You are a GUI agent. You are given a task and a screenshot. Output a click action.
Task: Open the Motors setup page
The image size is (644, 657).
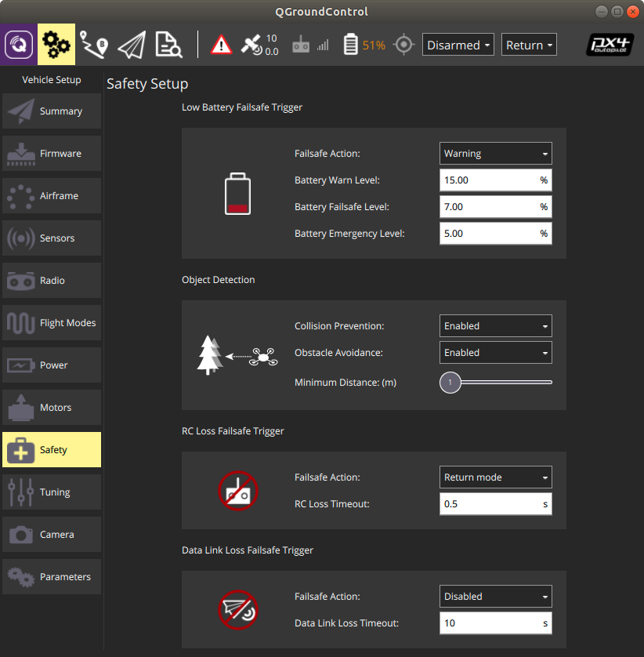pyautogui.click(x=52, y=407)
